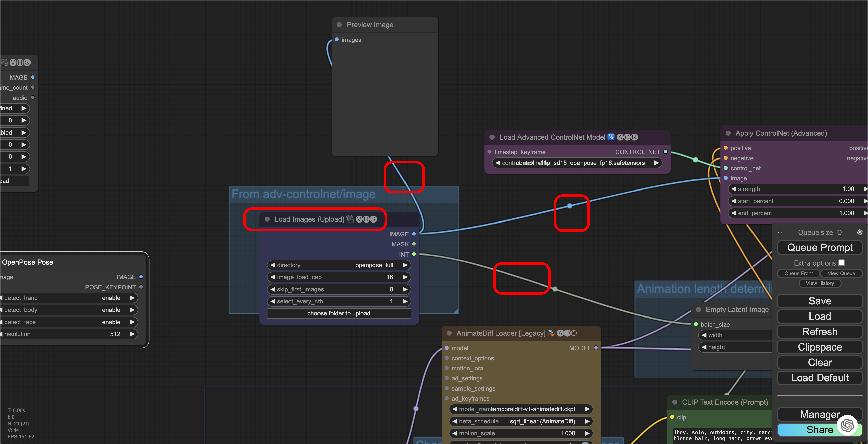Click the choose folder to upload button

(x=339, y=313)
